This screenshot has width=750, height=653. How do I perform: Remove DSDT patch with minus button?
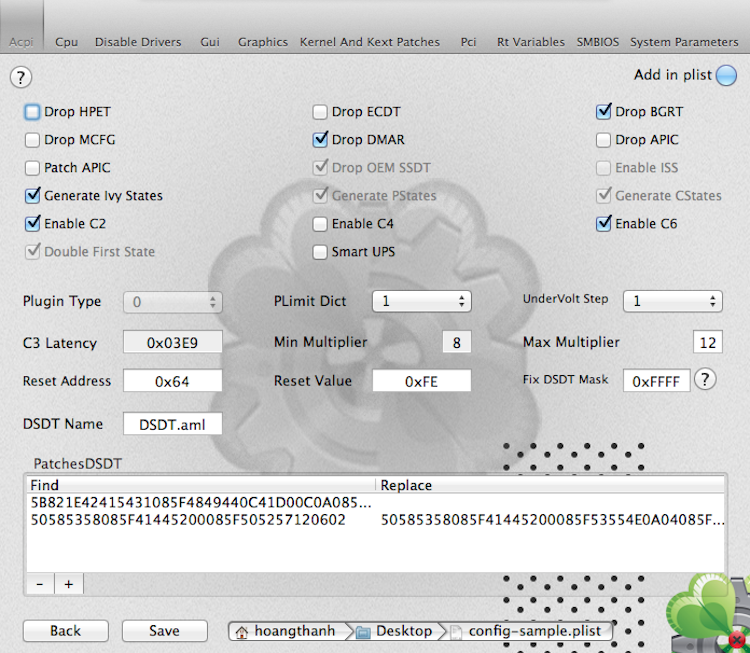[40, 584]
